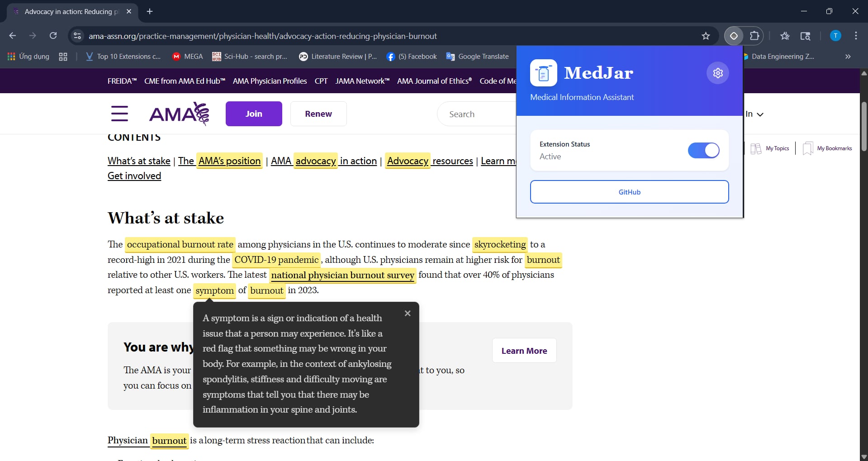
Task: Reload the current page
Action: (53, 36)
